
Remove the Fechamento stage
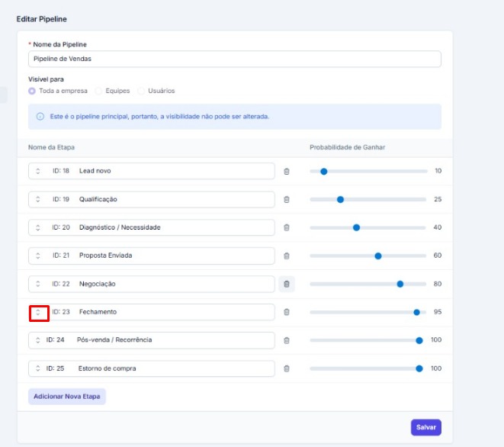click(287, 312)
